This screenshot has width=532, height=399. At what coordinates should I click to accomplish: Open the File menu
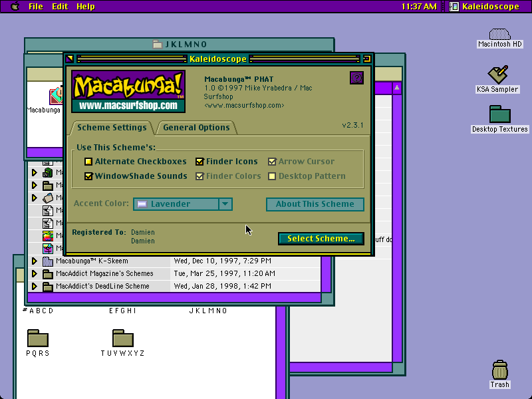36,7
